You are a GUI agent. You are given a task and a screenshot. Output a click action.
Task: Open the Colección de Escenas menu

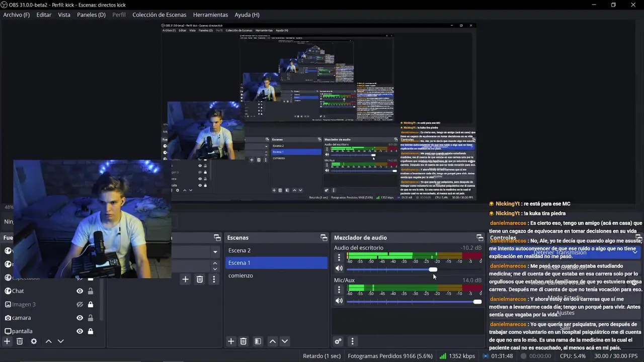(x=159, y=15)
